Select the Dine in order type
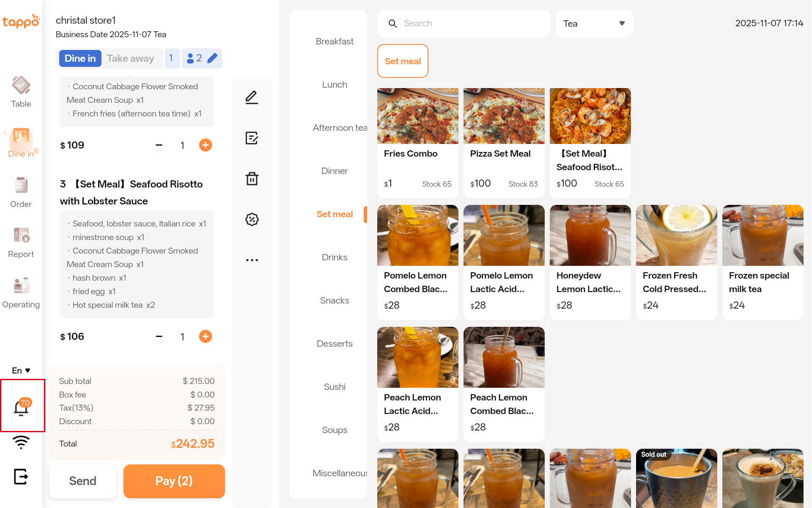This screenshot has height=508, width=812. point(80,58)
